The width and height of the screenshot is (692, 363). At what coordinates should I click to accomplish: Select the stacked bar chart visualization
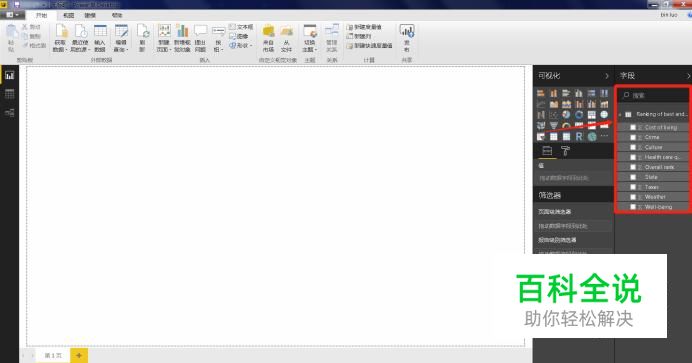pyautogui.click(x=541, y=93)
